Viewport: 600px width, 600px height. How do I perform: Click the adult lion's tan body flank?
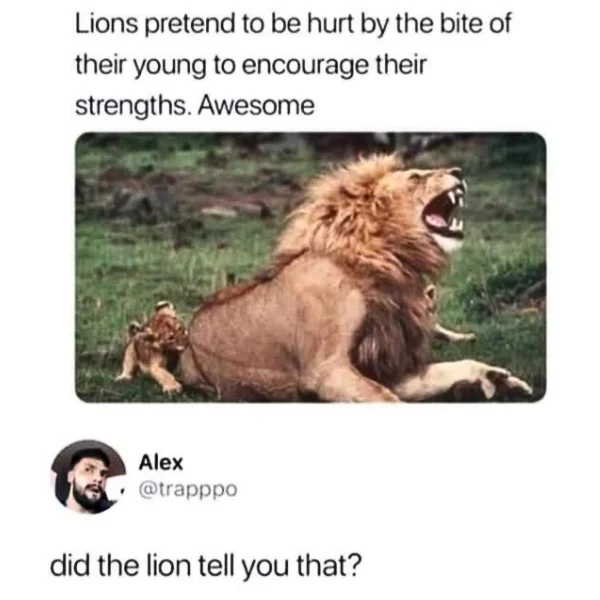tap(276, 329)
